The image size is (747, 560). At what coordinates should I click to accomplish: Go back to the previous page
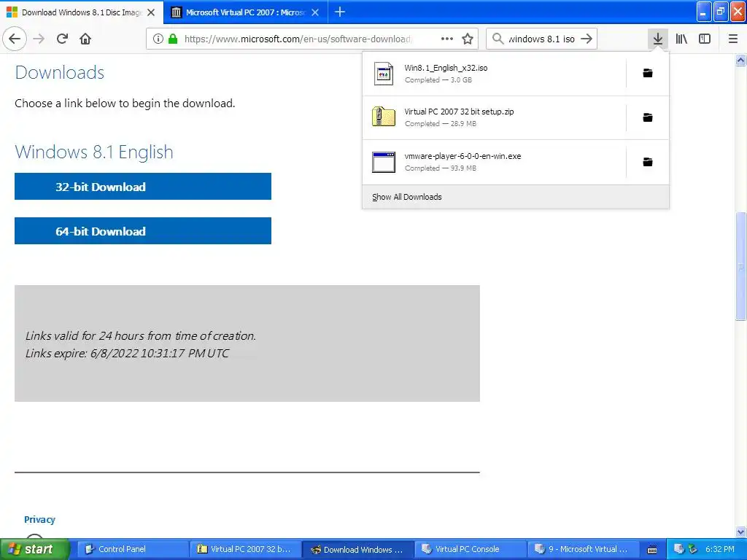click(15, 39)
